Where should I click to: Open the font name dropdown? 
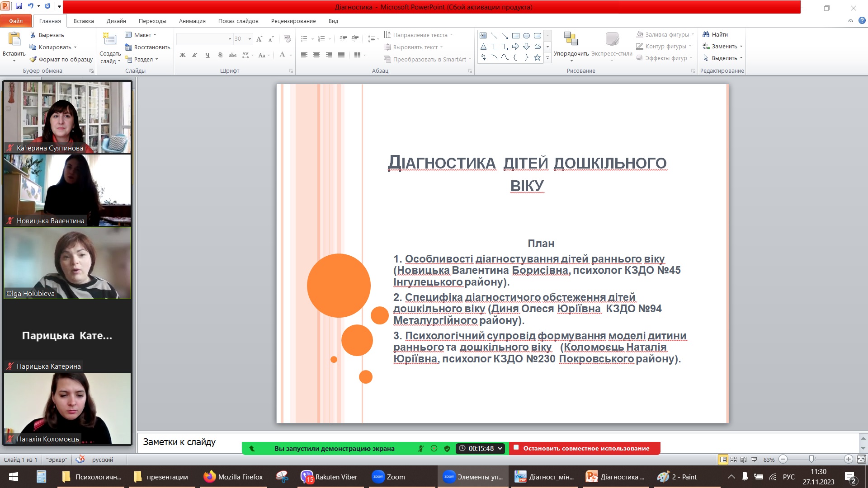click(230, 39)
